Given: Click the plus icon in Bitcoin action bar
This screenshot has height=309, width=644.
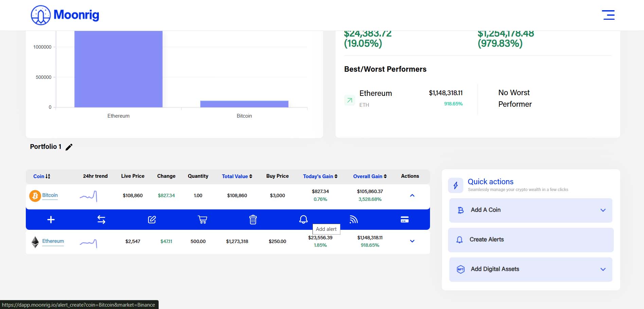Looking at the screenshot, I should (x=51, y=220).
